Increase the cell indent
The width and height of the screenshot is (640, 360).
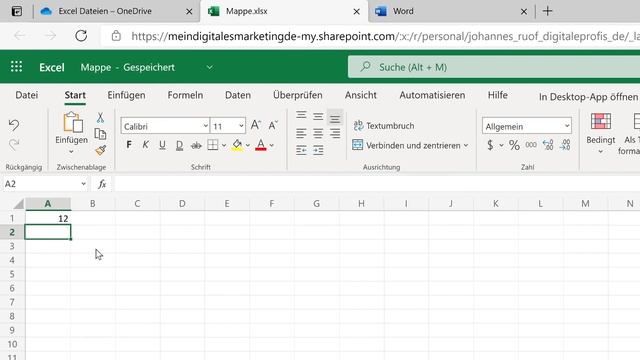(x=318, y=150)
